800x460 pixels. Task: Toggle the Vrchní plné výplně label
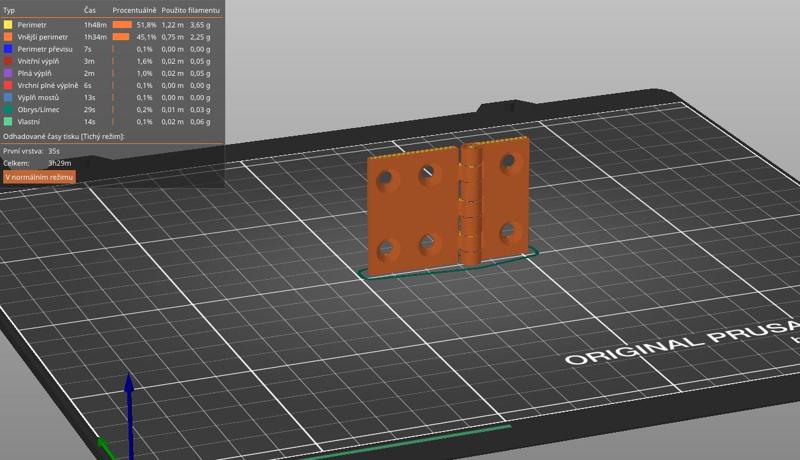(48, 85)
